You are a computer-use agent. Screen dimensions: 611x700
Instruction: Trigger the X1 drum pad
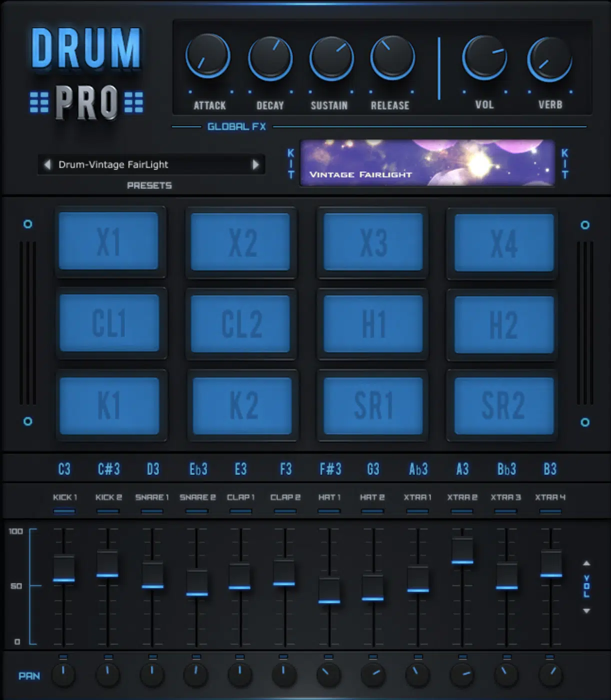click(108, 241)
